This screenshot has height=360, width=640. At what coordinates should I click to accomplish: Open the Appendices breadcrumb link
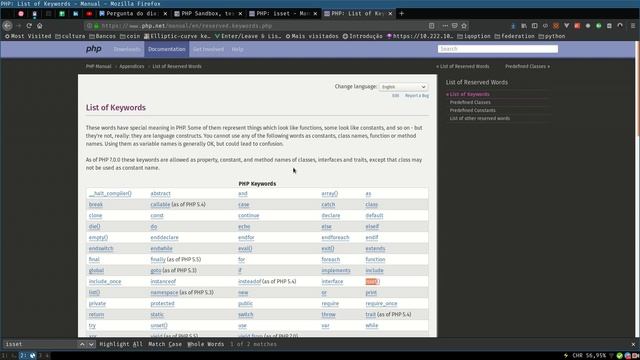tap(131, 66)
